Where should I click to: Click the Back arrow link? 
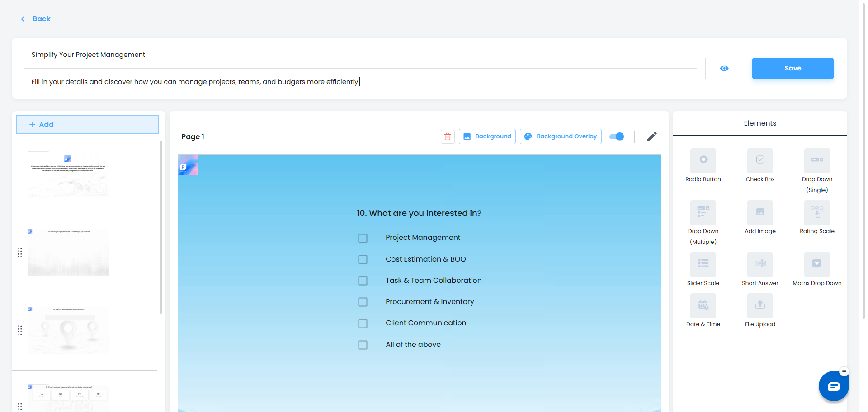pos(35,19)
